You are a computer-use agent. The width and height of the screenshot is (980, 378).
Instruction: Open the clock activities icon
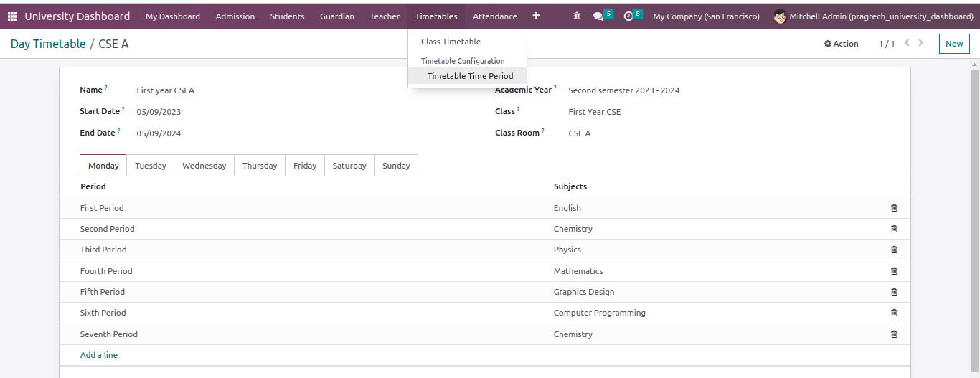(x=628, y=16)
